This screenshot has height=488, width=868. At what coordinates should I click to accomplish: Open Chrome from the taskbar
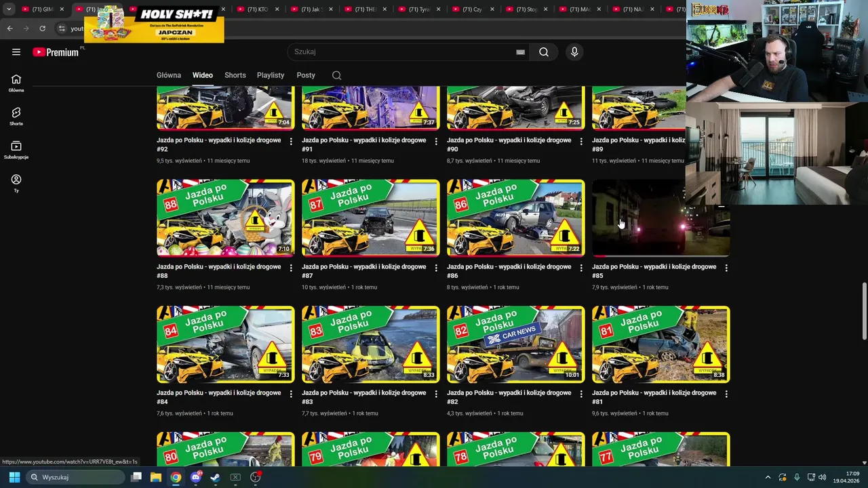pos(176,477)
